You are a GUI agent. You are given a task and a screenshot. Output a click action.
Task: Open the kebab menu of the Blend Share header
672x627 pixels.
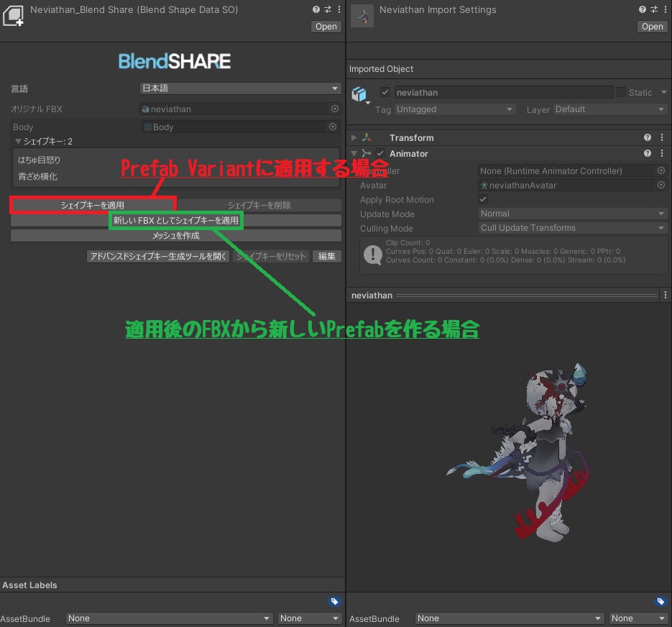(x=339, y=9)
